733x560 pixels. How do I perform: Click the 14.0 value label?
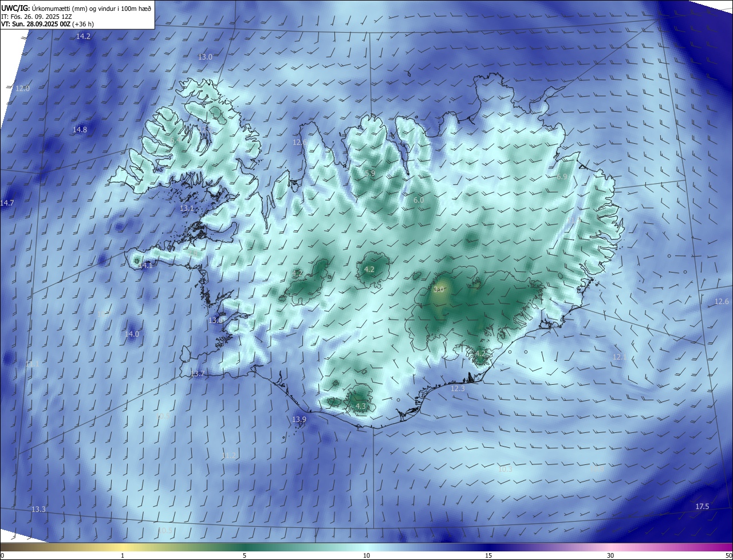[x=132, y=333]
